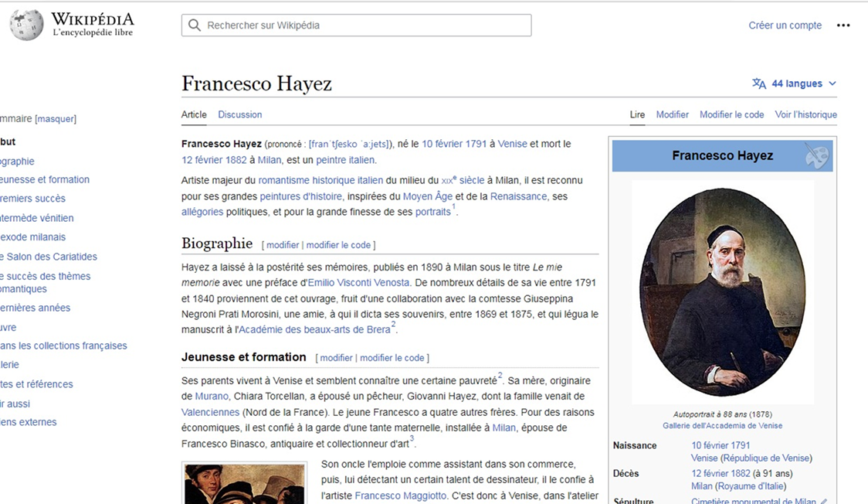Follow the Murano link
Viewport: 868px width, 504px height.
tap(212, 397)
